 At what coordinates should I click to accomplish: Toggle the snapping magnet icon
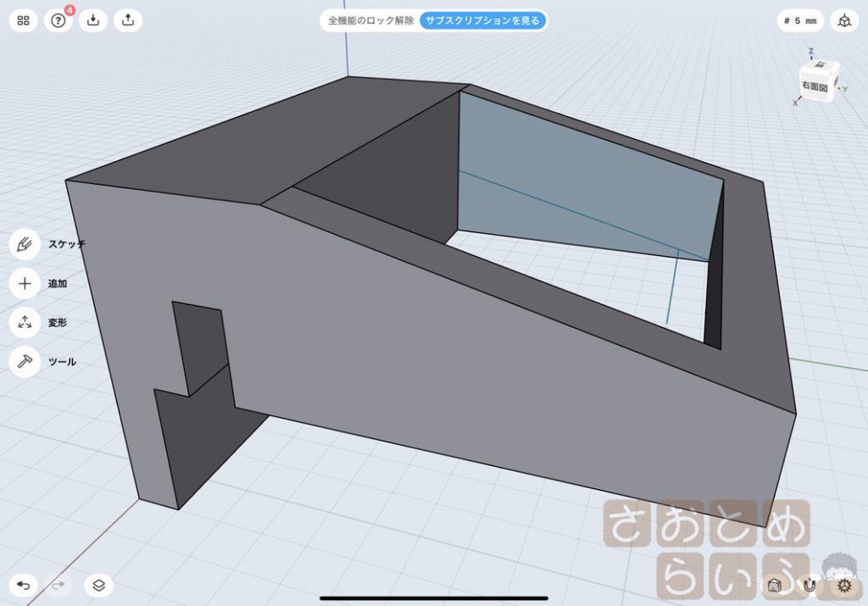(810, 586)
